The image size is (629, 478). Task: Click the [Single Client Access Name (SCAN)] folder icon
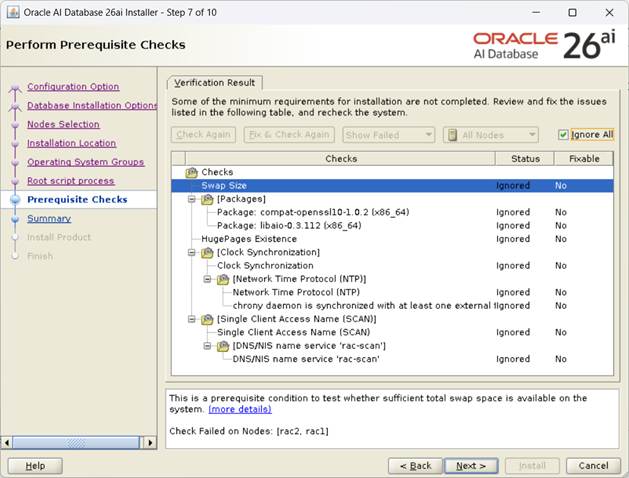pyautogui.click(x=207, y=319)
